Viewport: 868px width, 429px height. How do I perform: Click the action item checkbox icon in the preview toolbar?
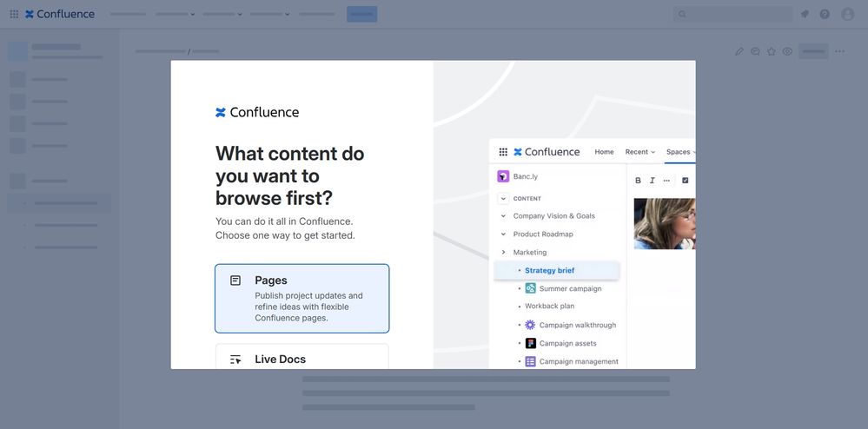pyautogui.click(x=686, y=181)
